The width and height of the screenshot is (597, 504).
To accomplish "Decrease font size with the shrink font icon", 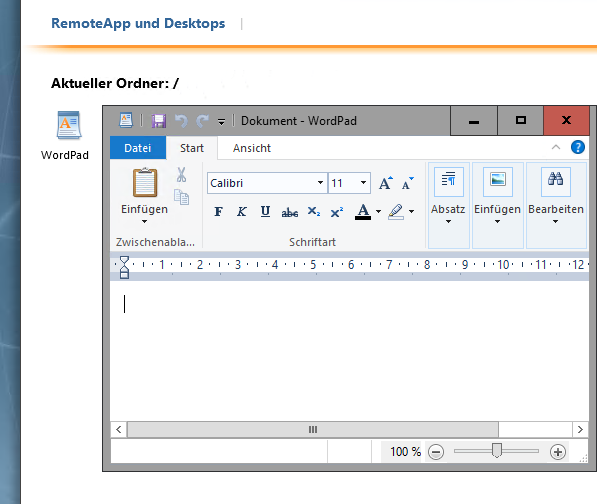I will pos(408,183).
